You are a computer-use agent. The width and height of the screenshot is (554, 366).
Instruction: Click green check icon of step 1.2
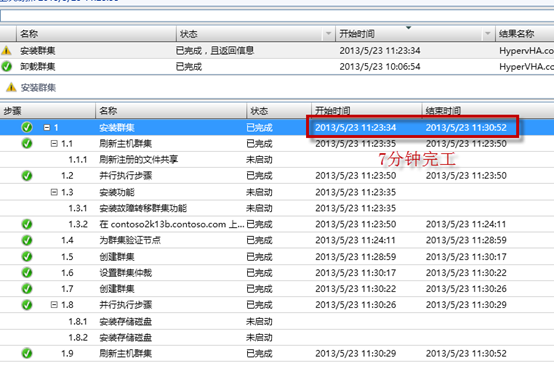27,176
